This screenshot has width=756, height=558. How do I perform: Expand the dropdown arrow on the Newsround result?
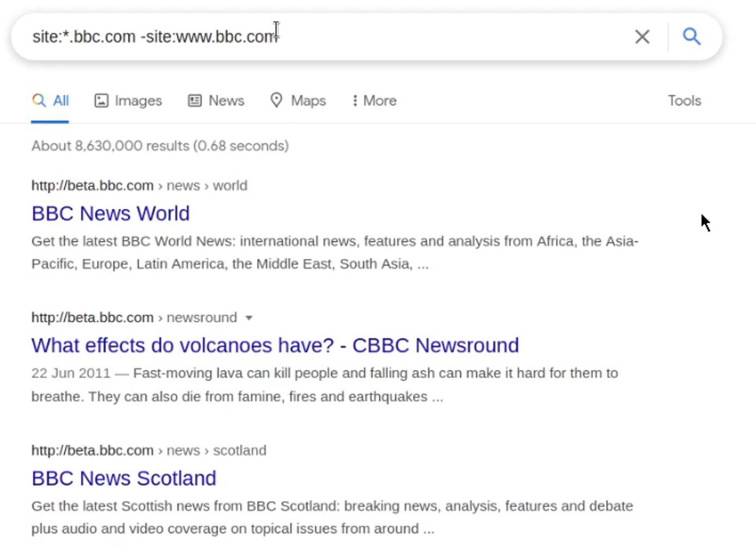249,318
